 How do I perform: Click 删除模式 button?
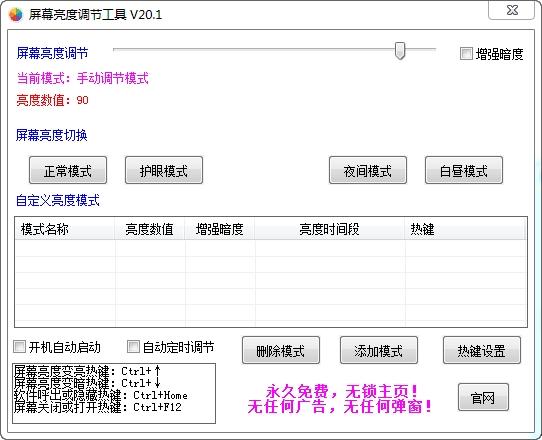(x=281, y=350)
